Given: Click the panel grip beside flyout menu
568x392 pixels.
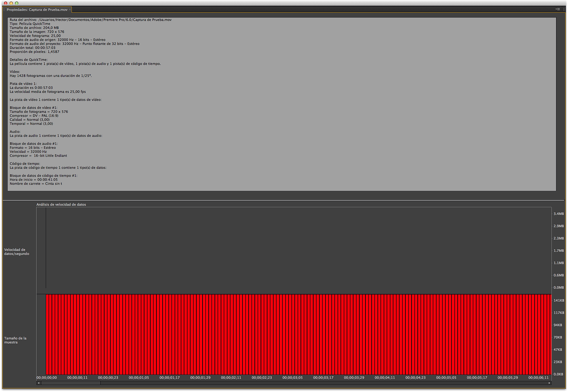Looking at the screenshot, I should [564, 9].
